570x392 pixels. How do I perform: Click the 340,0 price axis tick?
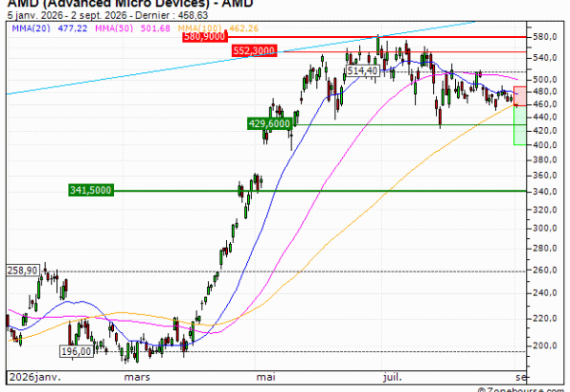click(x=544, y=192)
